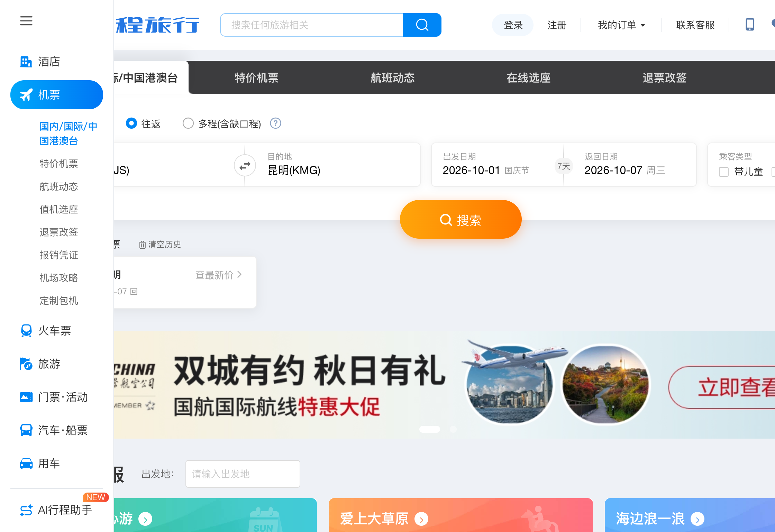The image size is (775, 532).
Task: Open 值机选座 in the sidebar submenu
Action: click(59, 209)
